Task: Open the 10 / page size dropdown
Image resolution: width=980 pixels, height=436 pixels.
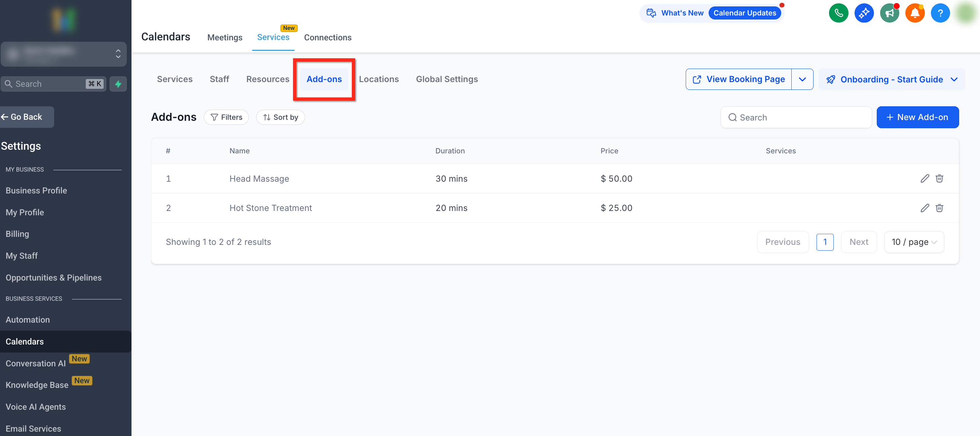Action: 914,242
